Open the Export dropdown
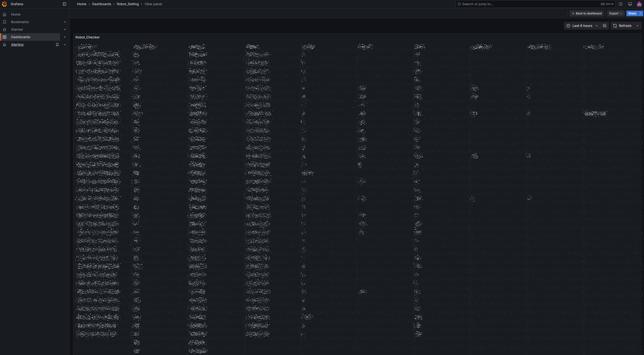The width and height of the screenshot is (644, 355). [615, 14]
